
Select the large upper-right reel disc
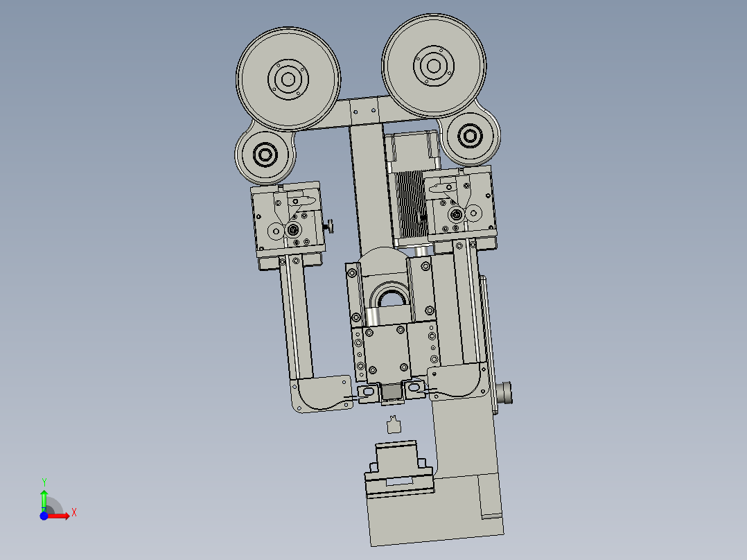pos(434,66)
